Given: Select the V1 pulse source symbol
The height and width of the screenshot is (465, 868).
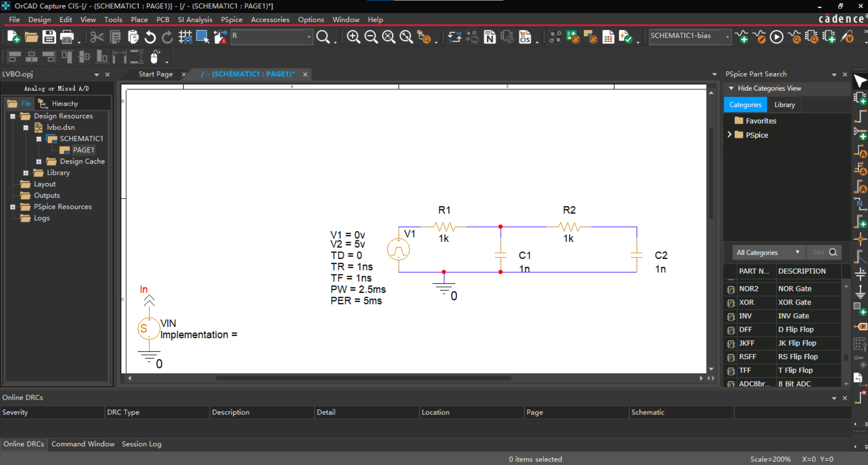Looking at the screenshot, I should (399, 250).
